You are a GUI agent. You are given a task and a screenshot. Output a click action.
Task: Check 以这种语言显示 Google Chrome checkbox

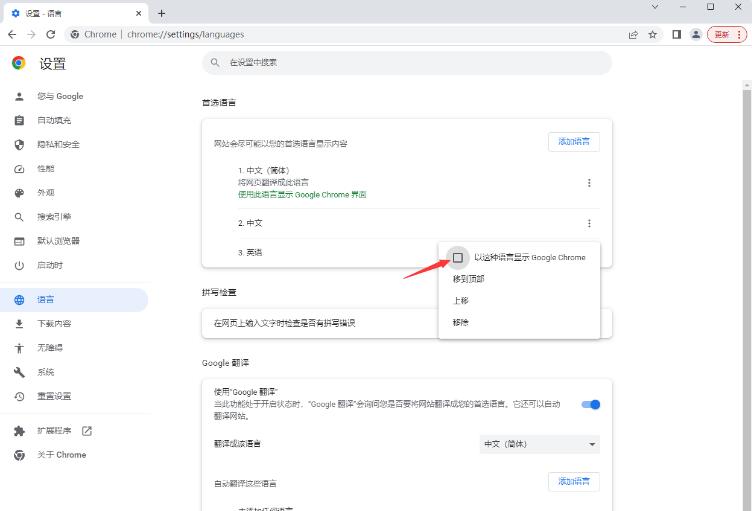(458, 258)
